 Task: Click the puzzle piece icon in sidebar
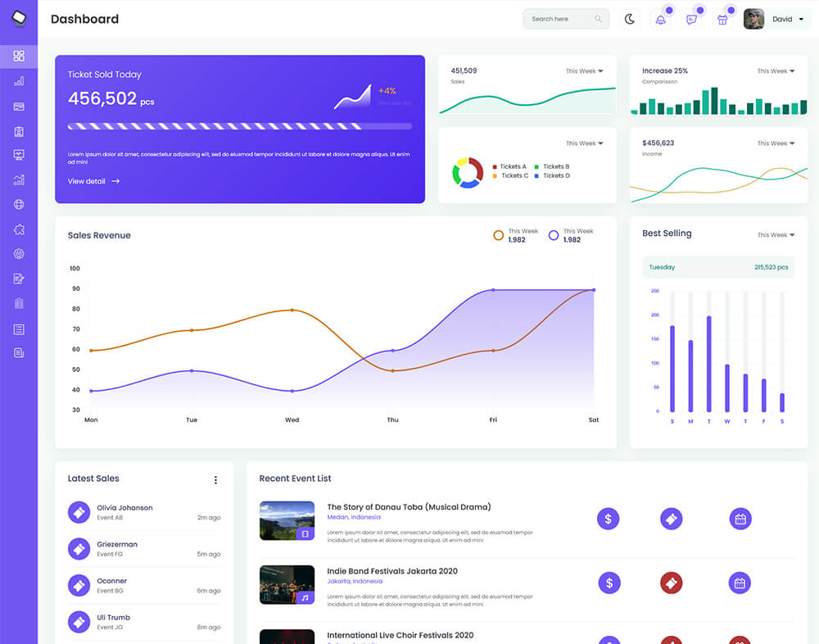(19, 229)
